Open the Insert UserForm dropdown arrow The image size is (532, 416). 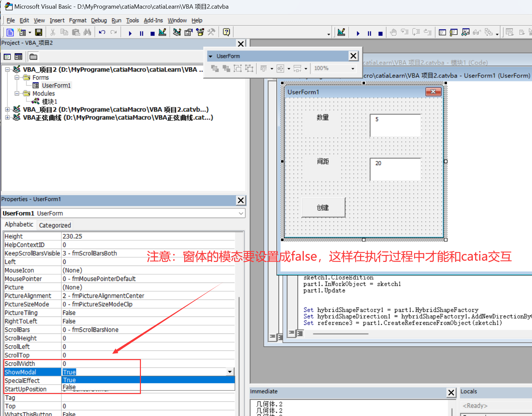tap(30, 33)
